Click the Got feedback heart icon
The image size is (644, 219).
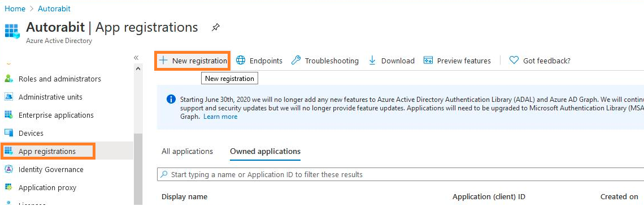[x=514, y=61]
